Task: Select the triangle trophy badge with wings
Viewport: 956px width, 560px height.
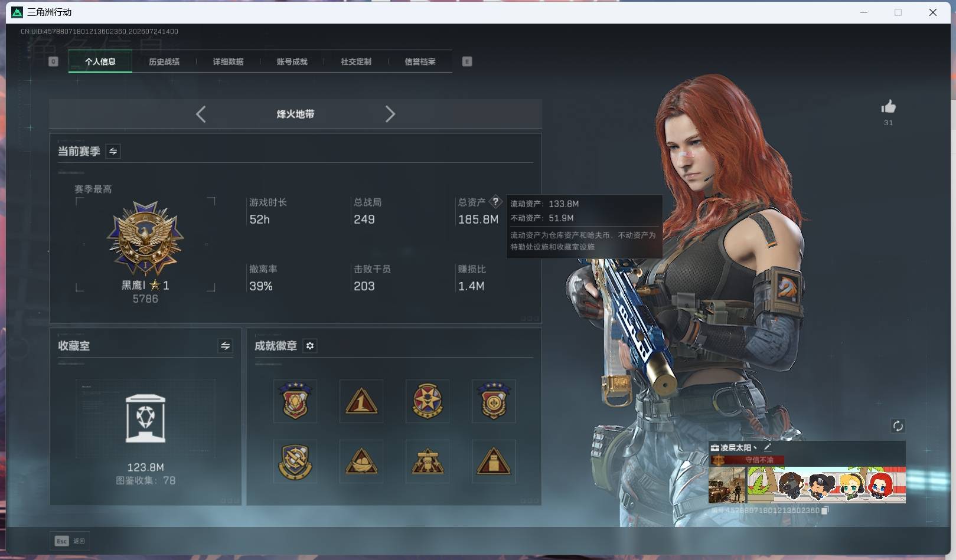Action: (x=428, y=461)
